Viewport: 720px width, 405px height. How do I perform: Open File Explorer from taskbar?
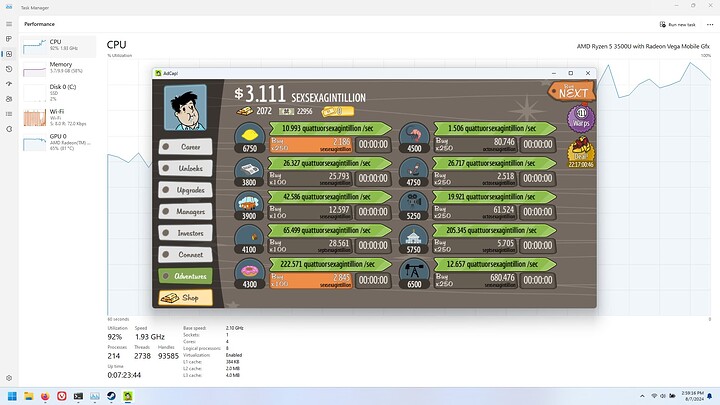point(28,396)
